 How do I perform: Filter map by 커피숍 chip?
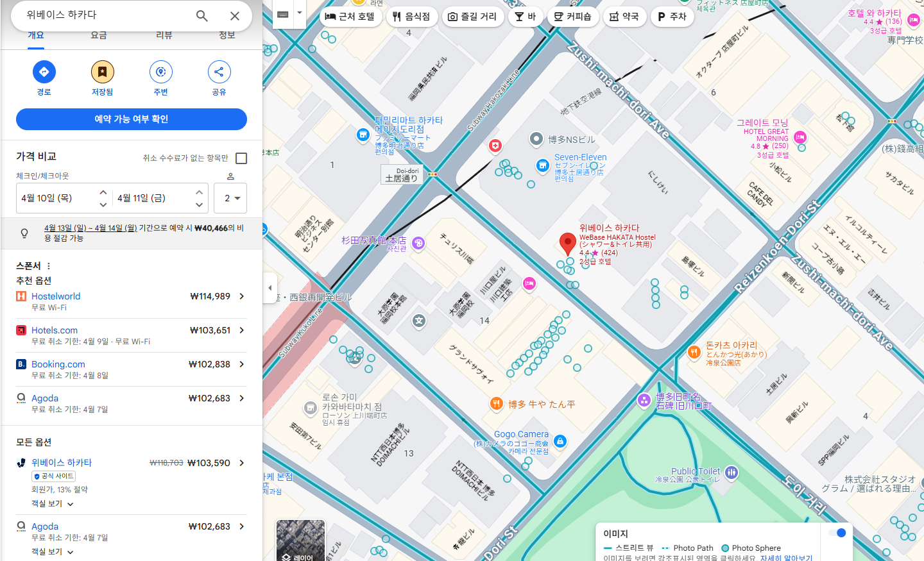click(573, 17)
